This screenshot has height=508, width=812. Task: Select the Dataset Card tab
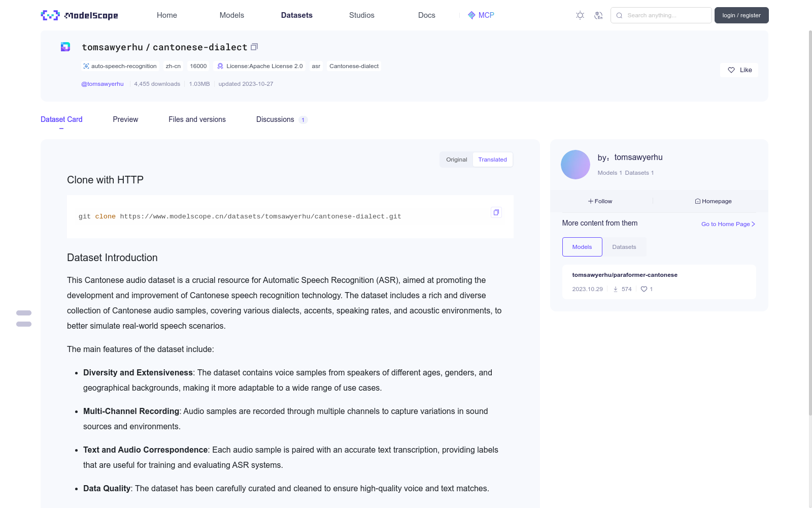pyautogui.click(x=61, y=119)
